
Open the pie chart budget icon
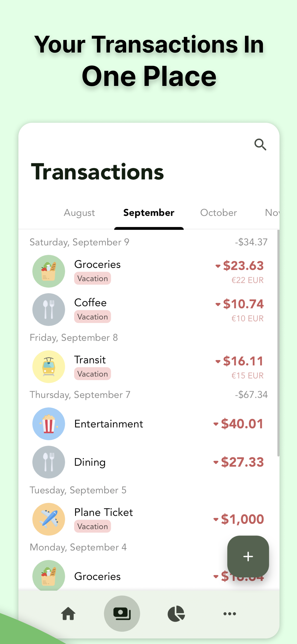tap(176, 614)
